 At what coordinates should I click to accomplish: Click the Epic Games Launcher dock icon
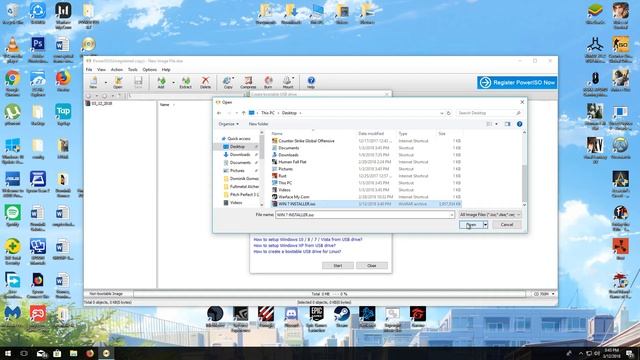(316, 318)
